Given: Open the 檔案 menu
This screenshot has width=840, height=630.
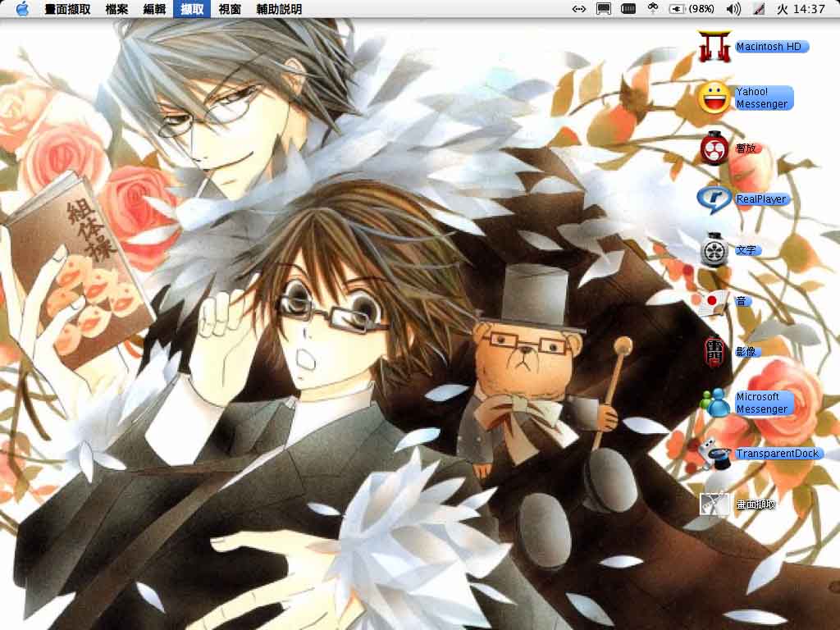Looking at the screenshot, I should 116,9.
